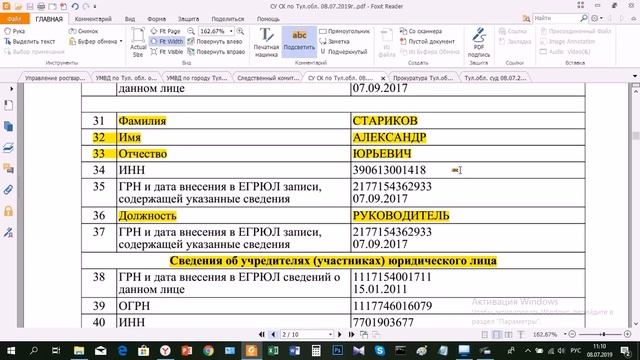Click status bar zoom in plus button
Viewport: 640px width, 360px height.
click(x=627, y=334)
